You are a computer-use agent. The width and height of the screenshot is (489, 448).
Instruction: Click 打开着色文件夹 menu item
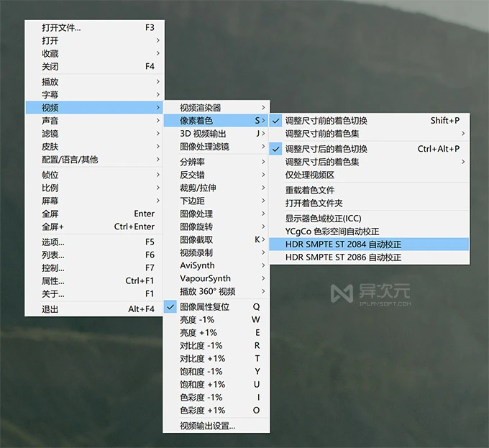tap(369, 204)
